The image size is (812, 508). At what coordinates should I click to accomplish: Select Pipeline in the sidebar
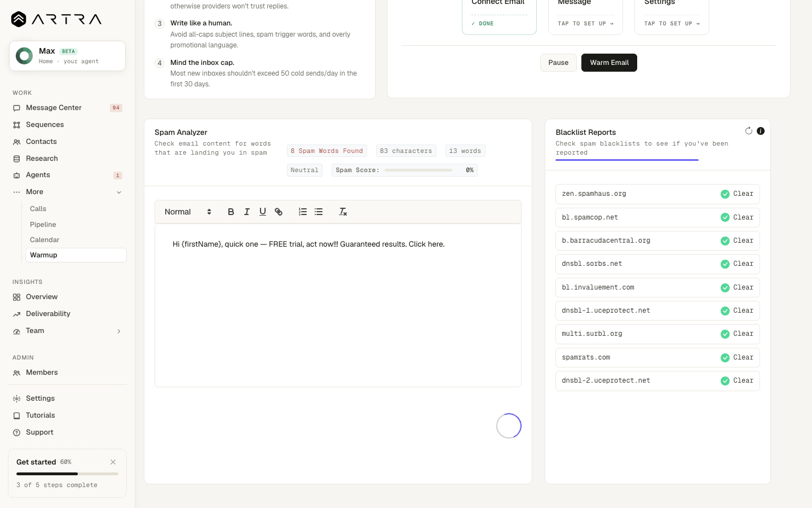click(x=76, y=225)
